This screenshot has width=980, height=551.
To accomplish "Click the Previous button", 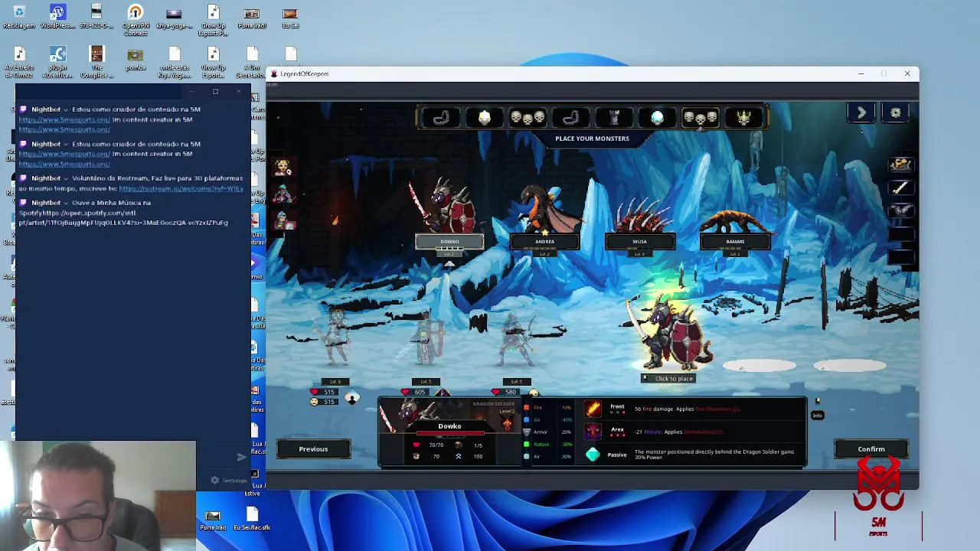I will [x=313, y=449].
